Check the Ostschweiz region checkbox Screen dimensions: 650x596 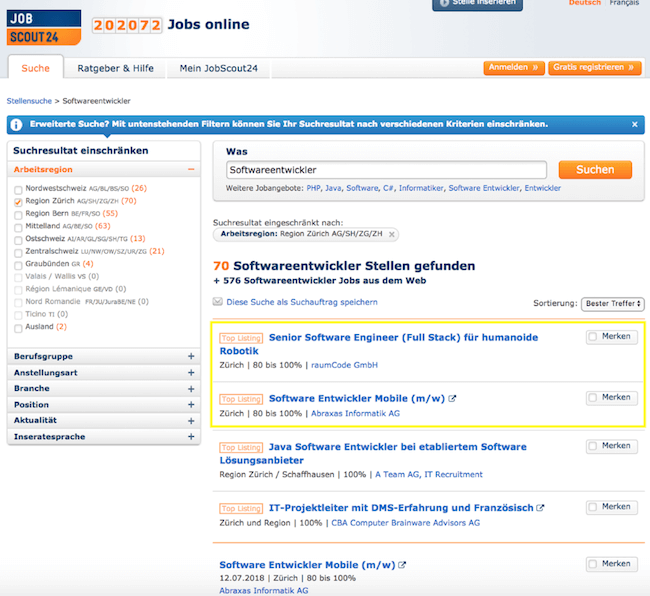tap(18, 240)
